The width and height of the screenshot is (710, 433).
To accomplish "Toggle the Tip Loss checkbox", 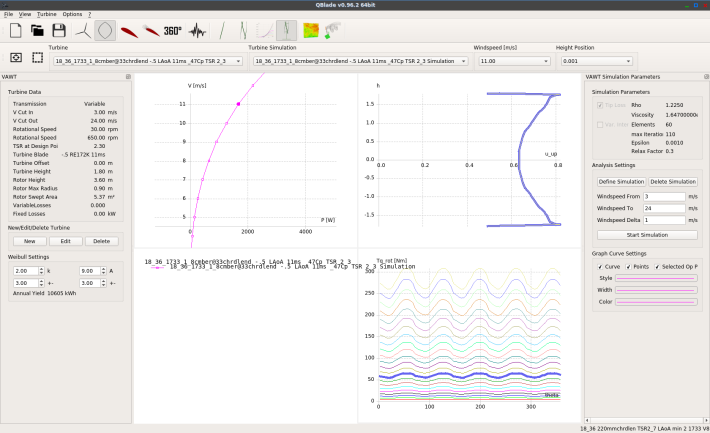I will 600,105.
